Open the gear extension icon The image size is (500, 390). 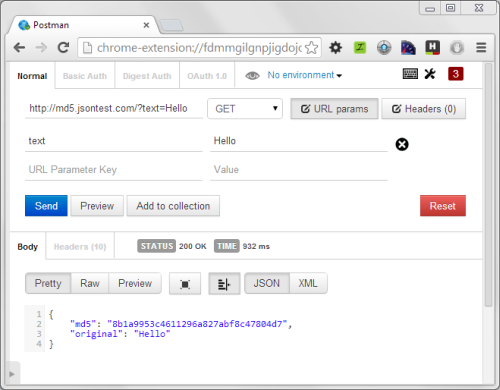point(336,48)
